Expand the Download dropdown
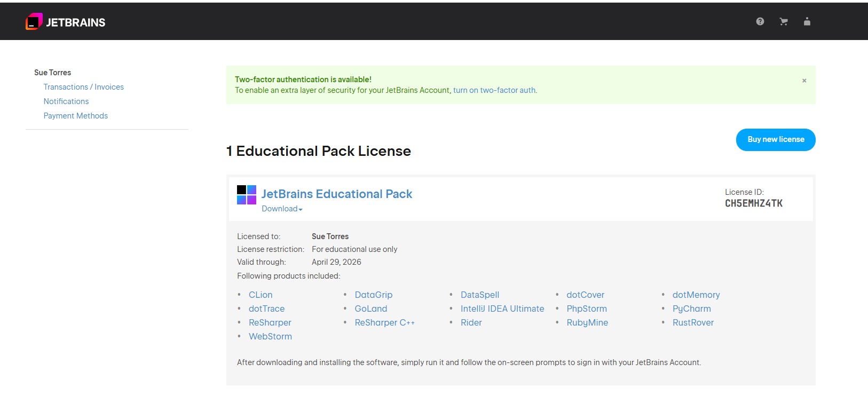 (282, 209)
